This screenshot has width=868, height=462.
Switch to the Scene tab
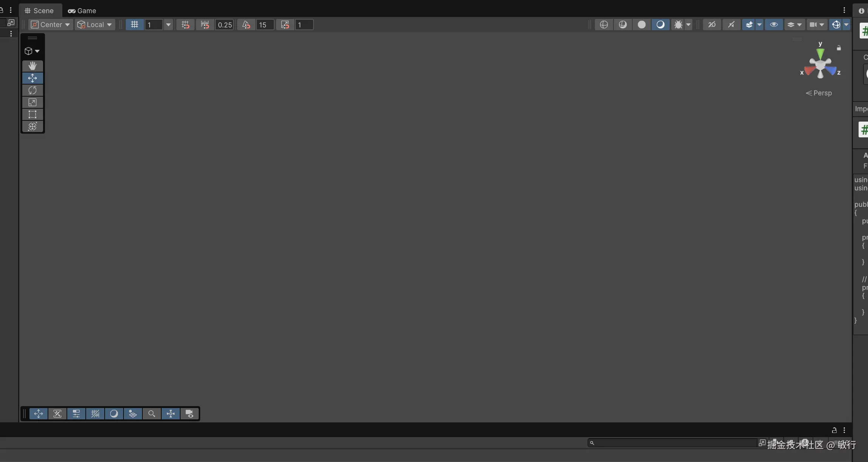(x=39, y=11)
